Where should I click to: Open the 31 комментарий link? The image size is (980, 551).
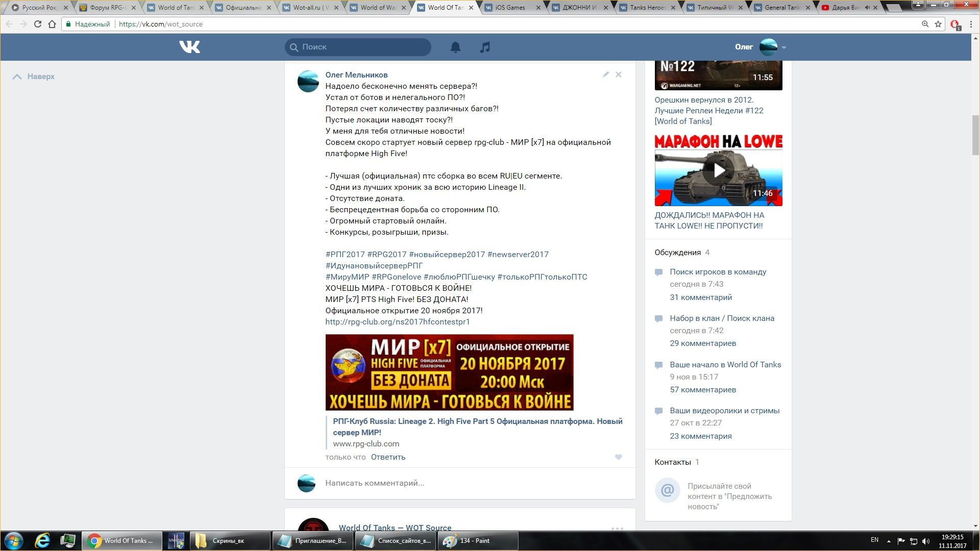tap(701, 297)
